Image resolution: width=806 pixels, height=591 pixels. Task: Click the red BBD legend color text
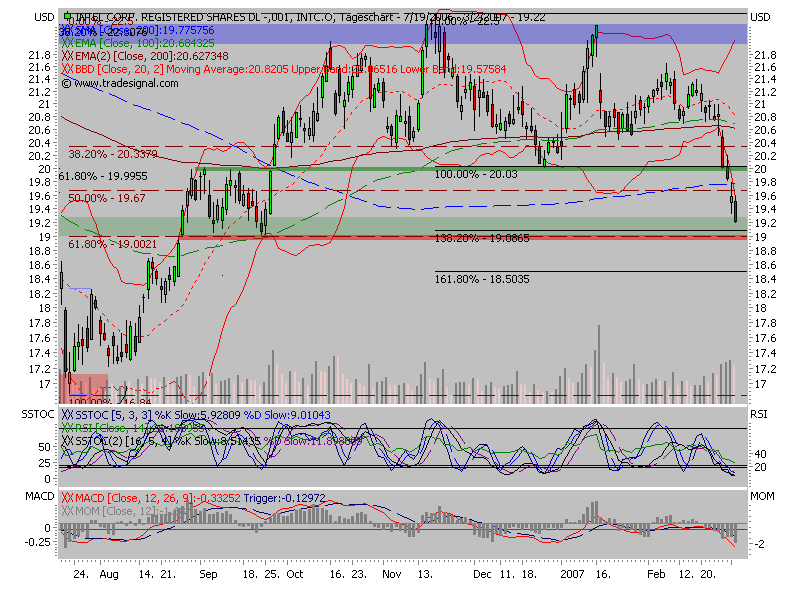pos(105,67)
